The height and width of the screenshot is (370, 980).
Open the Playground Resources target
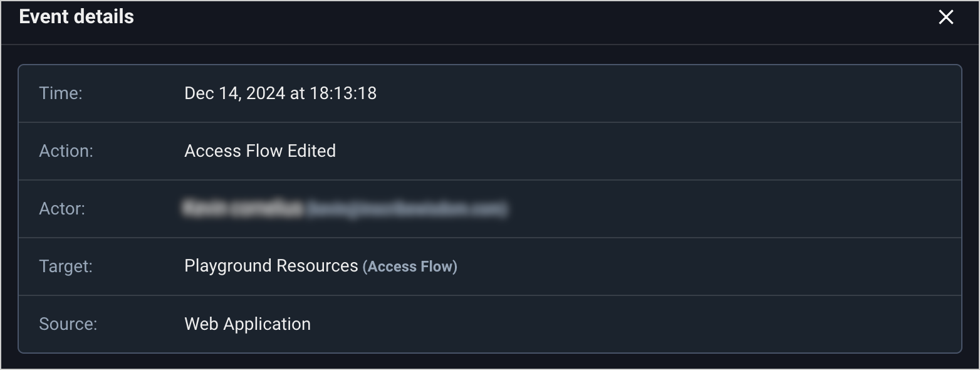click(x=271, y=266)
